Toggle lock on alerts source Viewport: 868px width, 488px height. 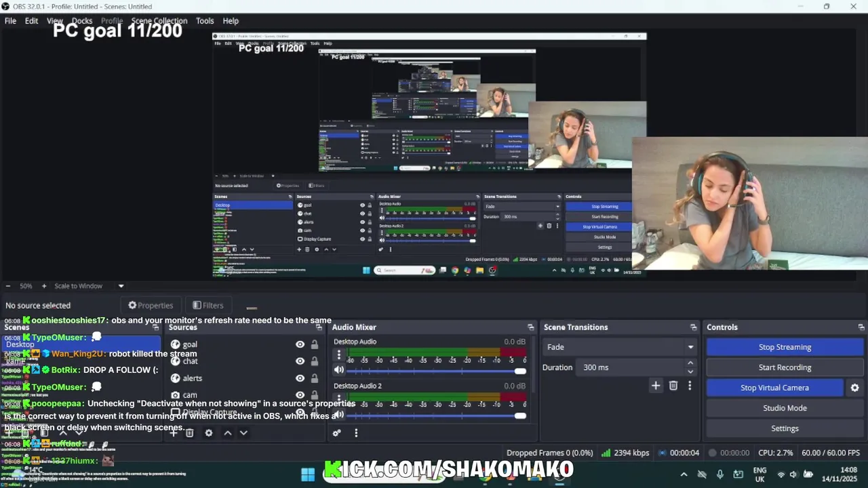click(315, 378)
